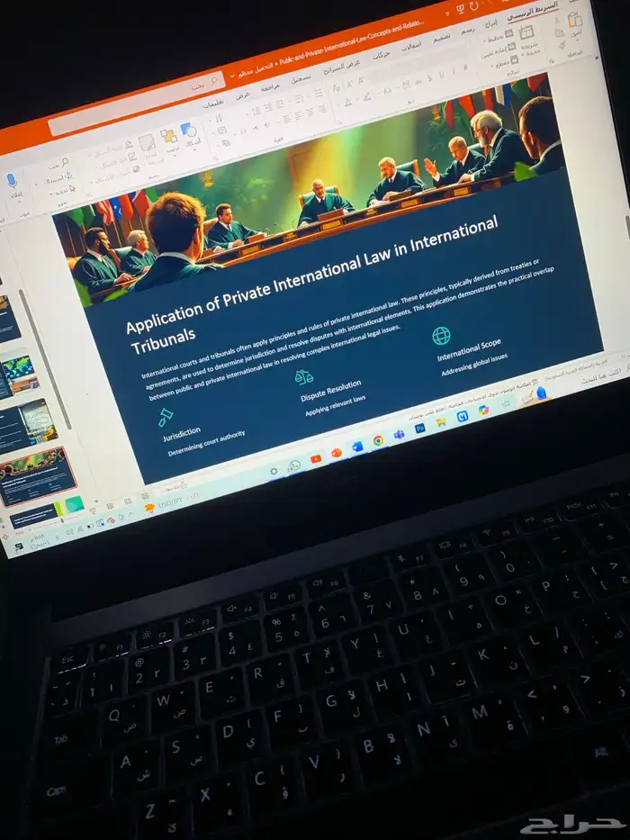
Task: Click PowerPoint icon in taskbar
Action: pos(337,453)
